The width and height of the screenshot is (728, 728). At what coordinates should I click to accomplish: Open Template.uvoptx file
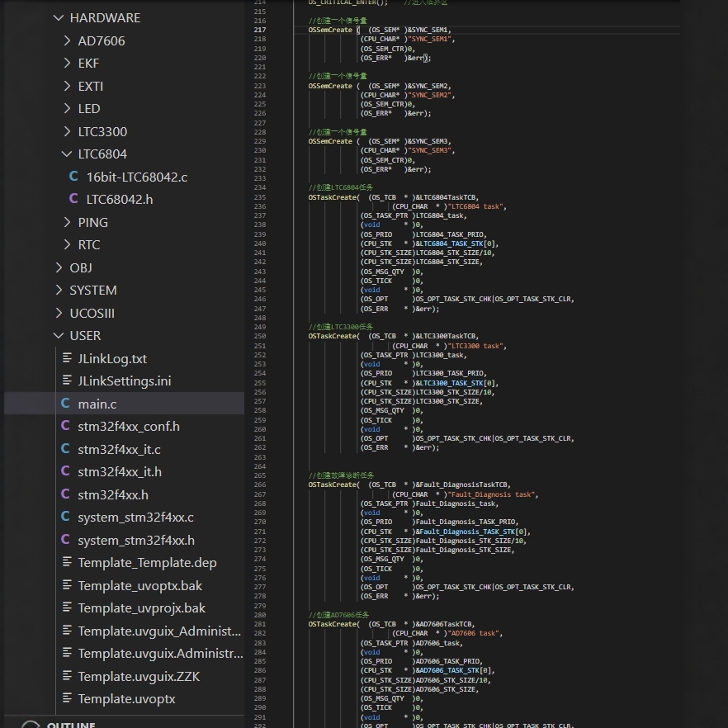pyautogui.click(x=126, y=699)
